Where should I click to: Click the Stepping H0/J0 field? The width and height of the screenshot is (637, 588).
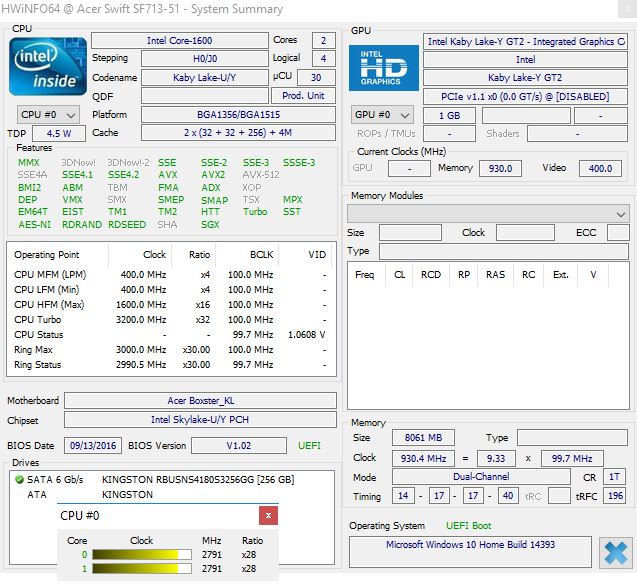[x=205, y=59]
